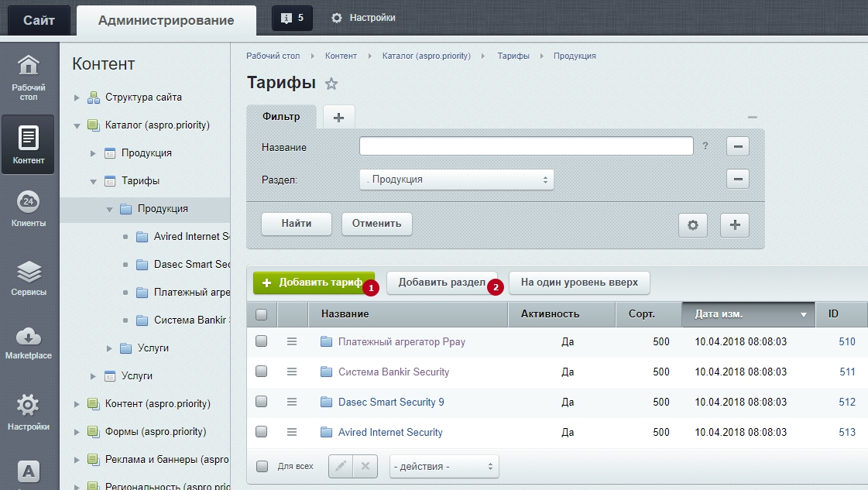Remove the Название filter field

(x=737, y=147)
